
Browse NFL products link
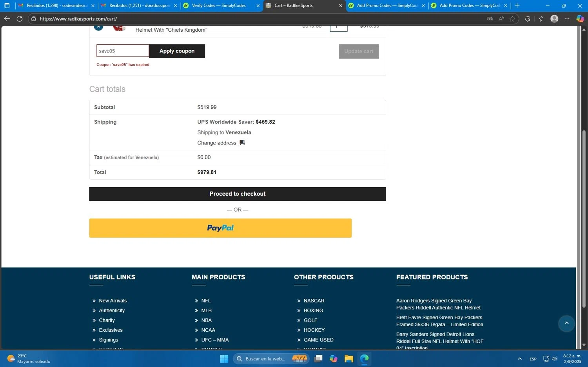(206, 301)
